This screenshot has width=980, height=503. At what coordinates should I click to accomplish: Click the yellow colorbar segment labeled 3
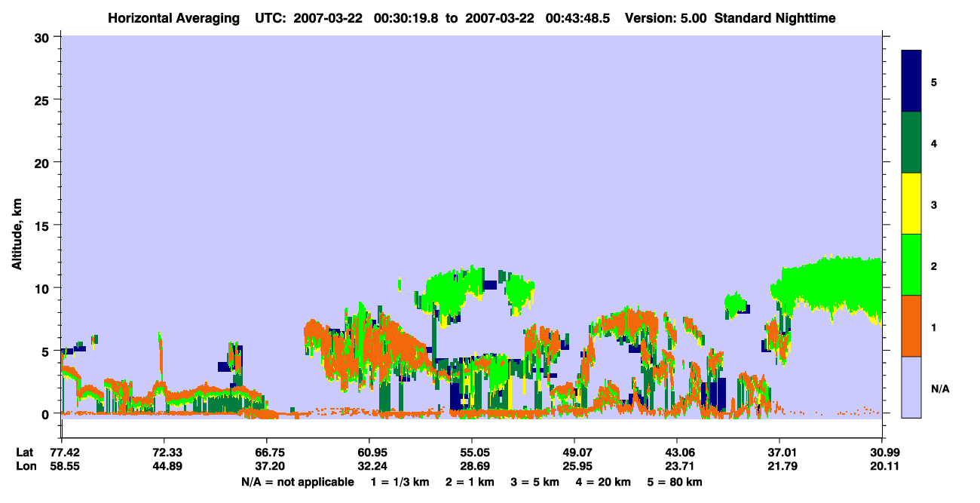(x=911, y=204)
